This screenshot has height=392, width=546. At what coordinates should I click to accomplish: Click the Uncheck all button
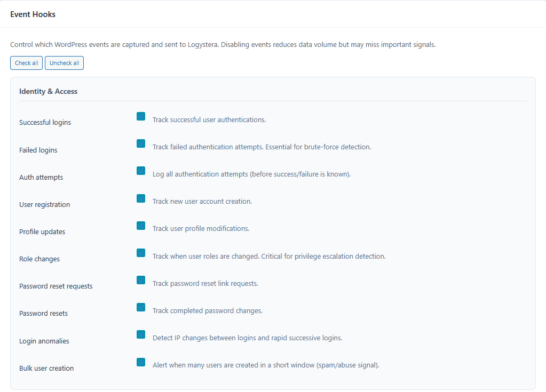tap(64, 62)
